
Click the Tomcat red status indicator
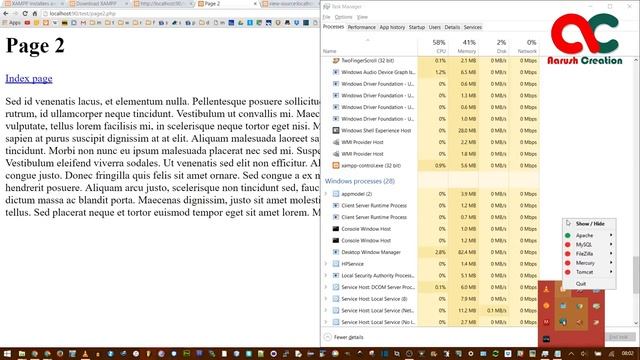(567, 272)
